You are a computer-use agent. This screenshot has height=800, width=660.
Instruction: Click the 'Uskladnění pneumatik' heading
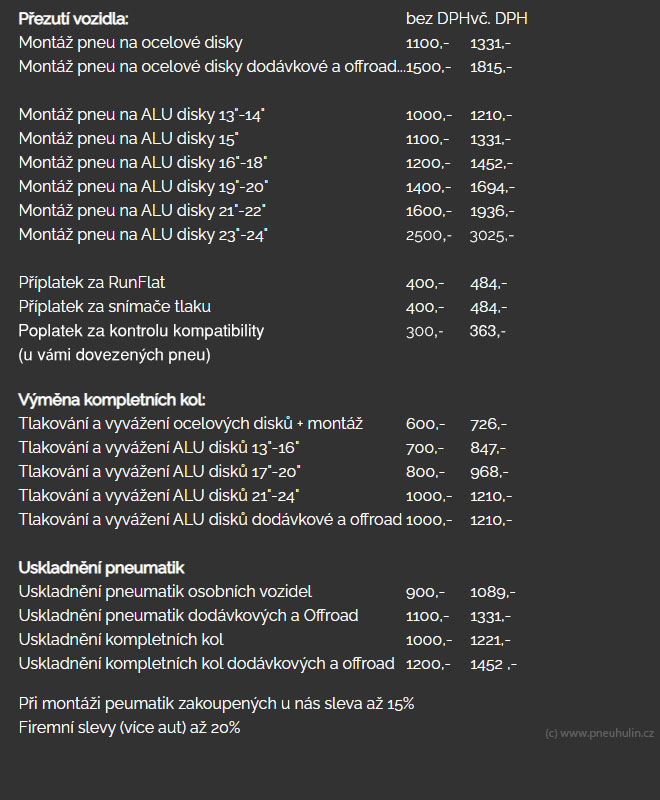click(x=101, y=568)
